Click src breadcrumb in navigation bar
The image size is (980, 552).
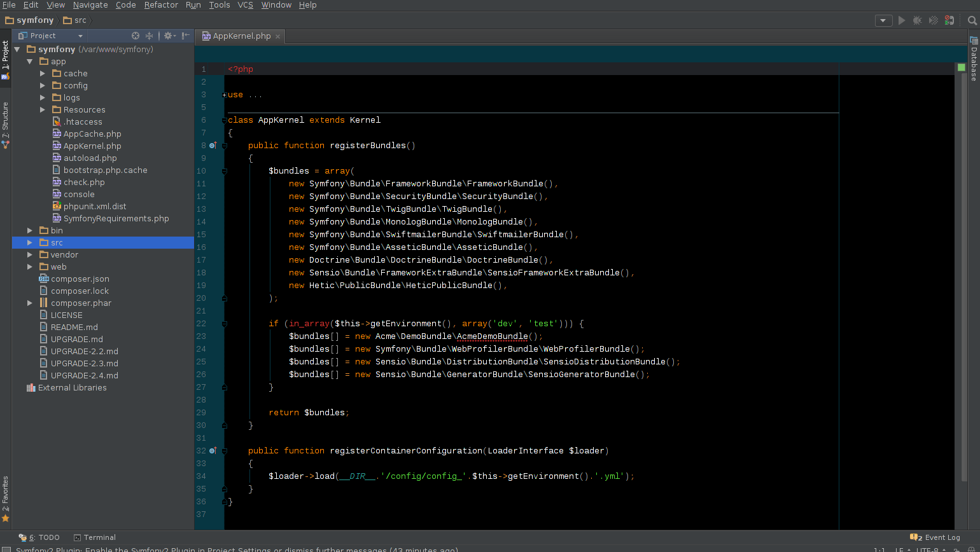[x=74, y=20]
